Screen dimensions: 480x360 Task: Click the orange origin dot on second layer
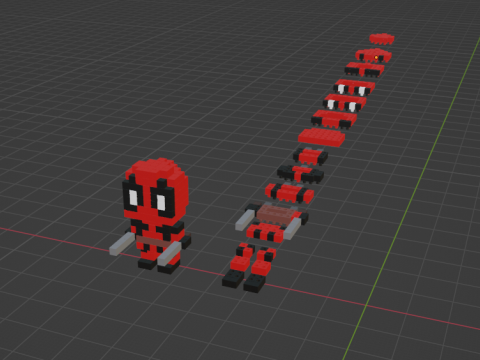(x=376, y=58)
